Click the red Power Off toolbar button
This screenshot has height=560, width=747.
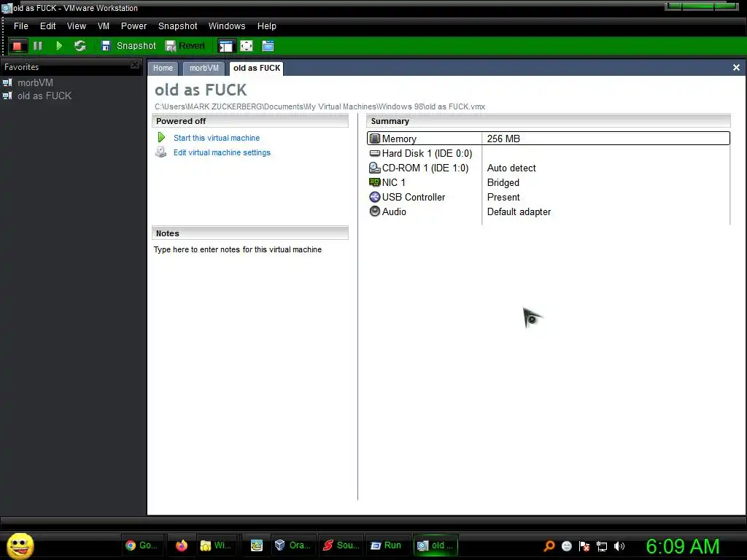pyautogui.click(x=18, y=46)
